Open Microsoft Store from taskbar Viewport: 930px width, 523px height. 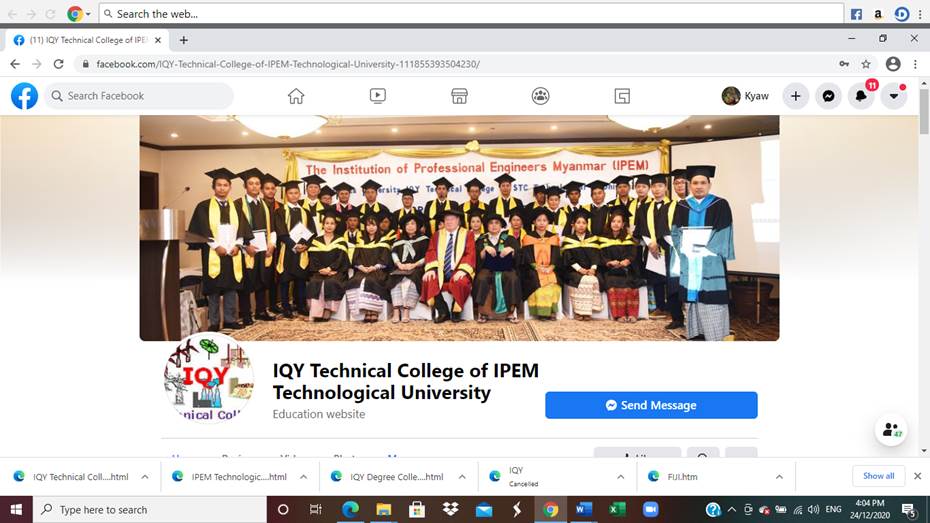coord(417,509)
